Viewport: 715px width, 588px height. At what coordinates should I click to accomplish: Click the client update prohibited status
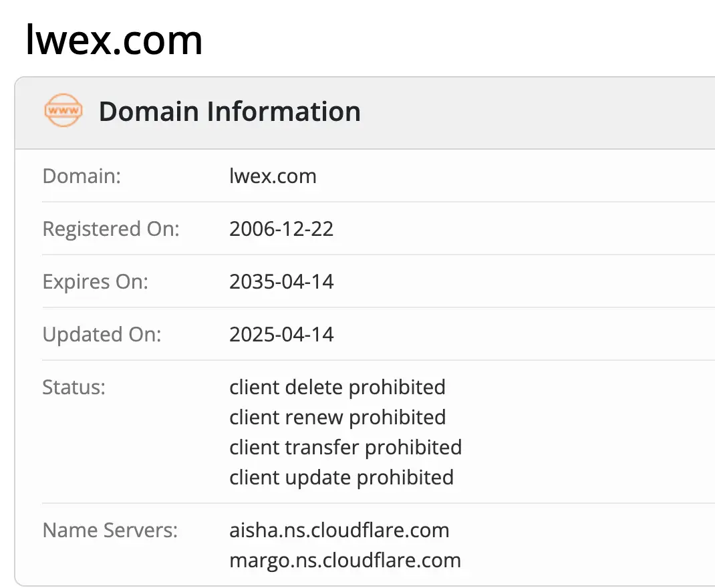[341, 478]
